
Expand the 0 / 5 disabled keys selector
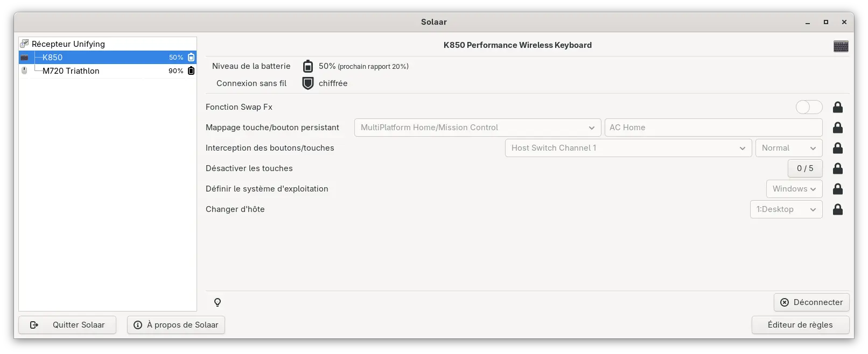[805, 168]
